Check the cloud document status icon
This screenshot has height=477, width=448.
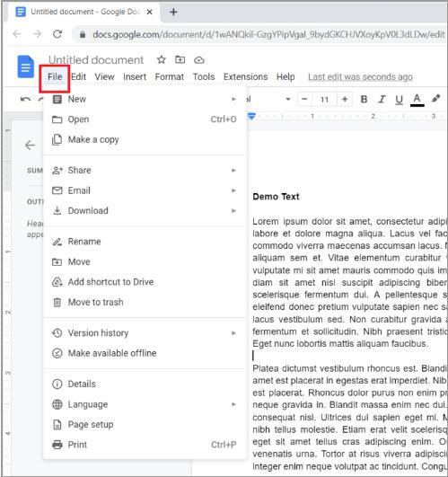point(199,60)
